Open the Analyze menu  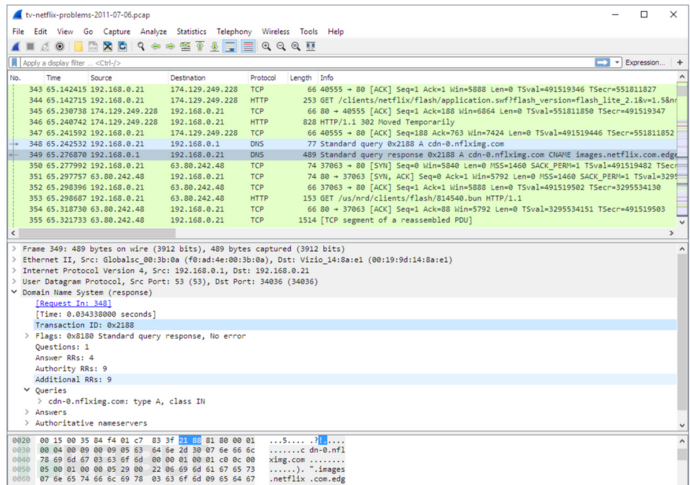(153, 31)
